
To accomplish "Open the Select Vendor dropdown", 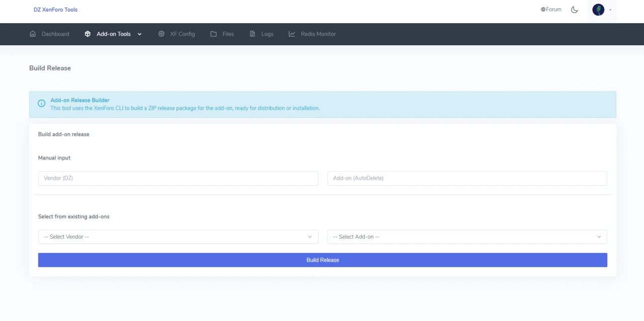I will [178, 237].
